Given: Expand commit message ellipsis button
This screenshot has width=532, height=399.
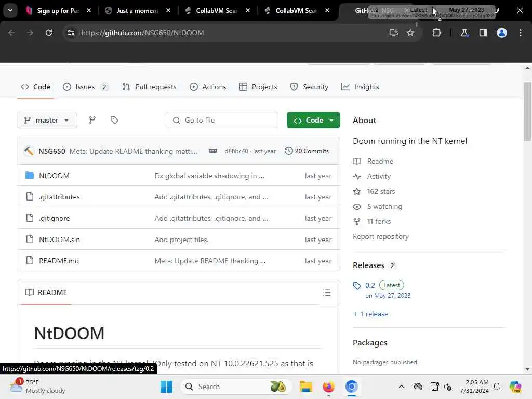Looking at the screenshot, I should [x=212, y=151].
